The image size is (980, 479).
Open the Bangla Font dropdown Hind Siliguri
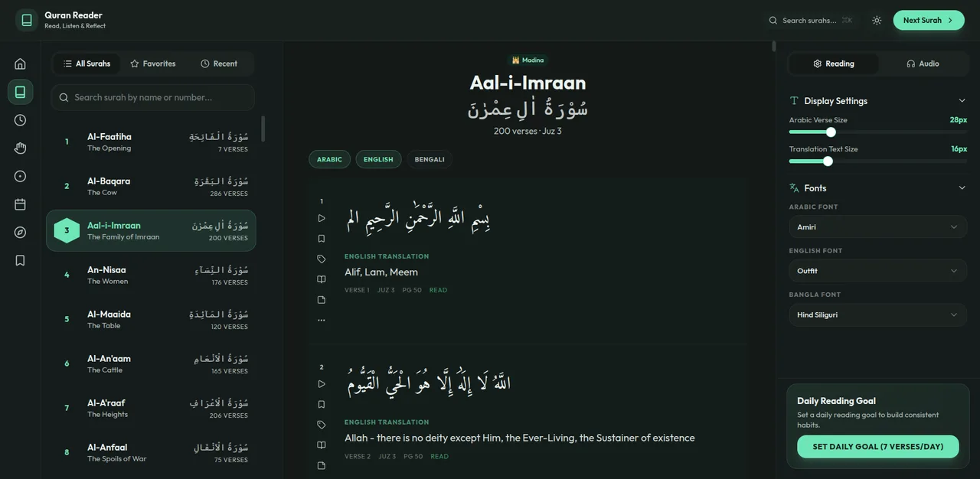(x=877, y=314)
